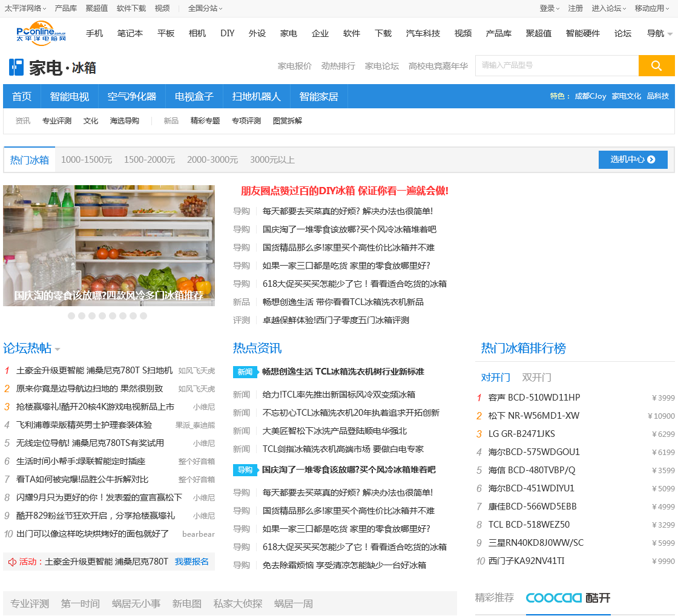Switch to the 1500-2000元 tab
The height and width of the screenshot is (616, 678).
[x=149, y=160]
